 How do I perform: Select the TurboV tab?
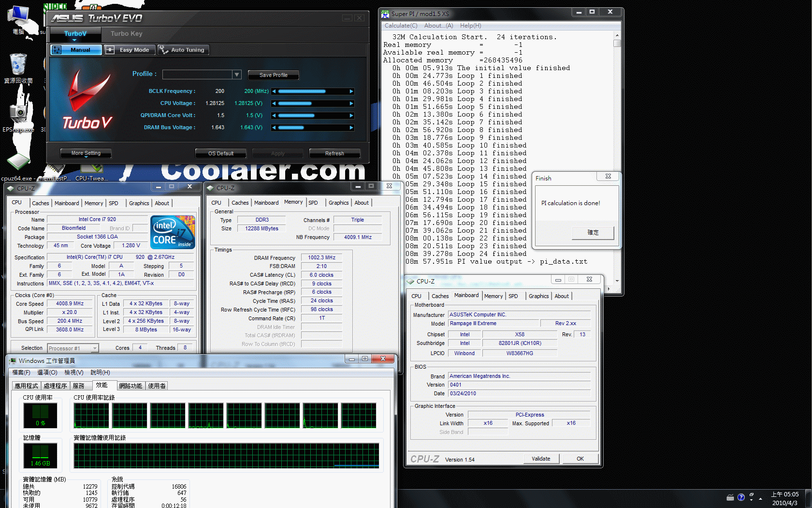75,34
